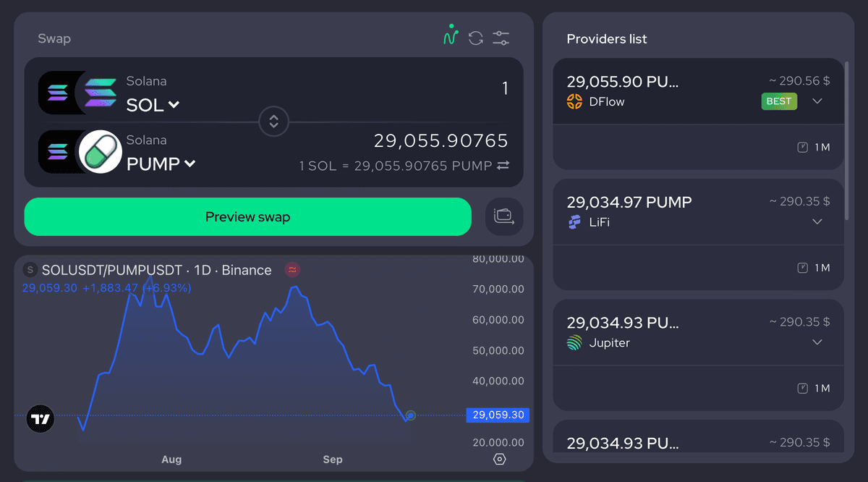Click the Sep label on chart axis
The image size is (868, 482).
point(333,460)
